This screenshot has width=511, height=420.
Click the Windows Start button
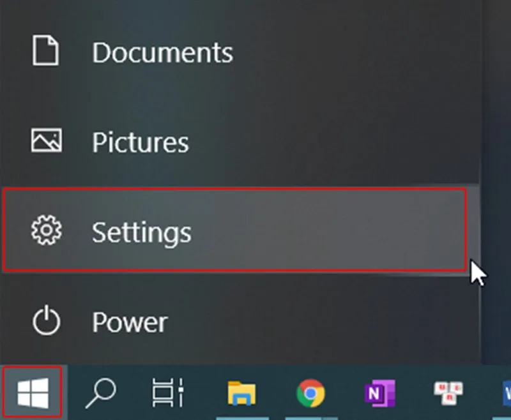[31, 394]
